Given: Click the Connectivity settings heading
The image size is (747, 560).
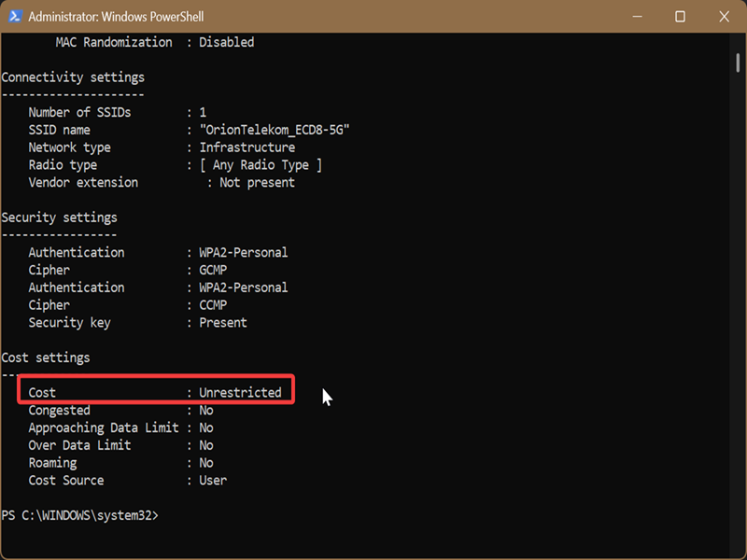Looking at the screenshot, I should pos(73,77).
